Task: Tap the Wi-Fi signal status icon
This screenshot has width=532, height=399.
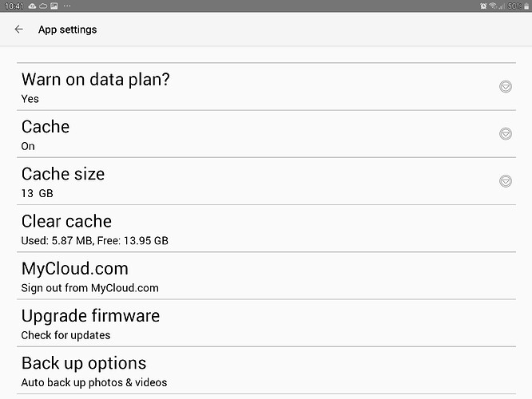Action: point(494,6)
